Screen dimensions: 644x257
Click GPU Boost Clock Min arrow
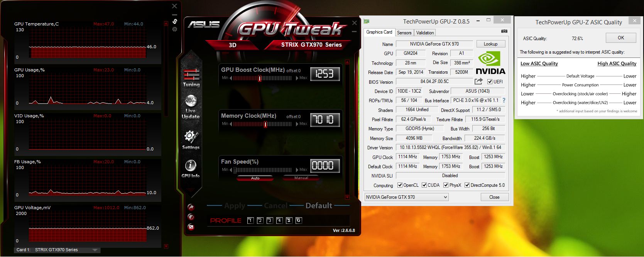(231, 78)
